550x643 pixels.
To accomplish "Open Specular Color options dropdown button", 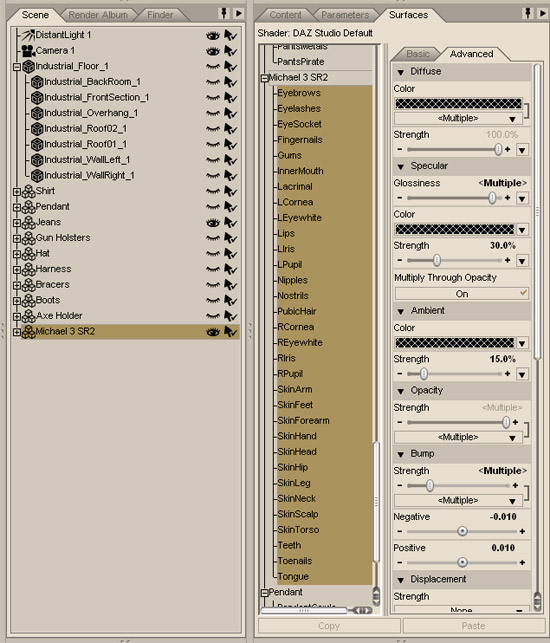I will pyautogui.click(x=522, y=230).
